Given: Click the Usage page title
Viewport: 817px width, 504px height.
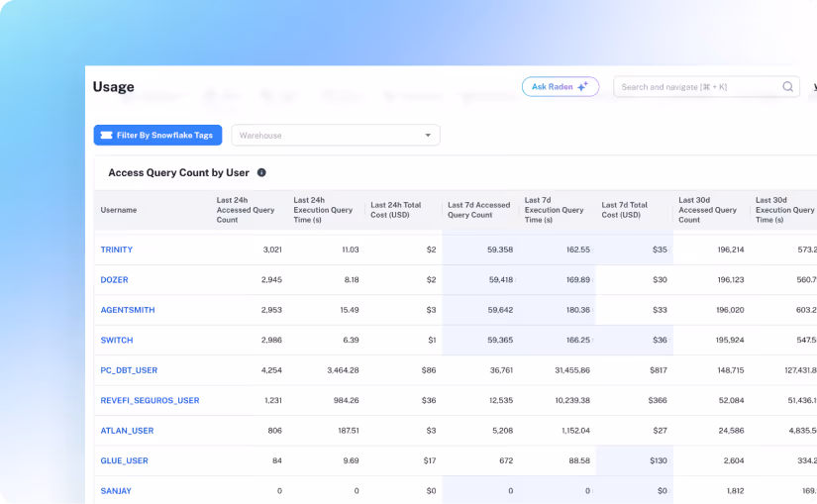Looking at the screenshot, I should point(114,86).
